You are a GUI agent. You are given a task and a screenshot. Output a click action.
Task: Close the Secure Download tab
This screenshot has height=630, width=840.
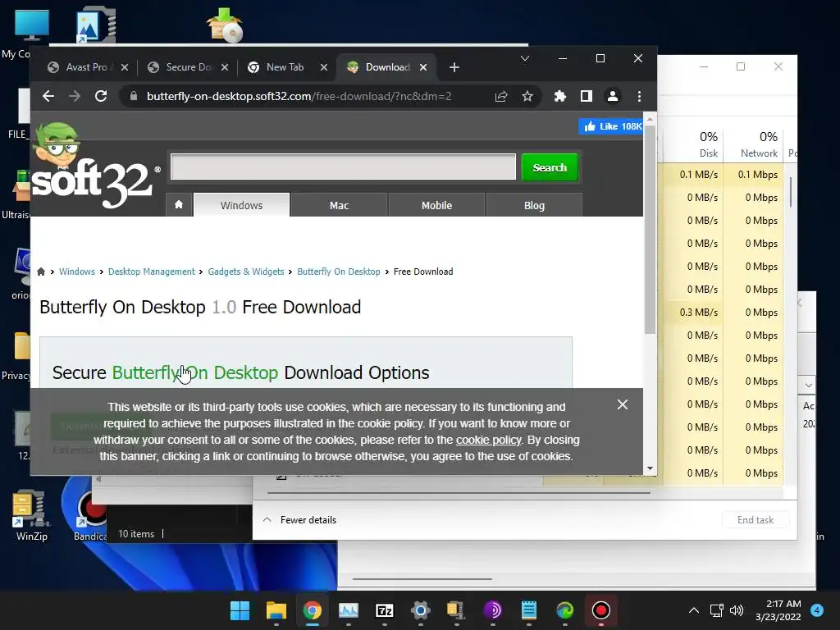point(225,67)
